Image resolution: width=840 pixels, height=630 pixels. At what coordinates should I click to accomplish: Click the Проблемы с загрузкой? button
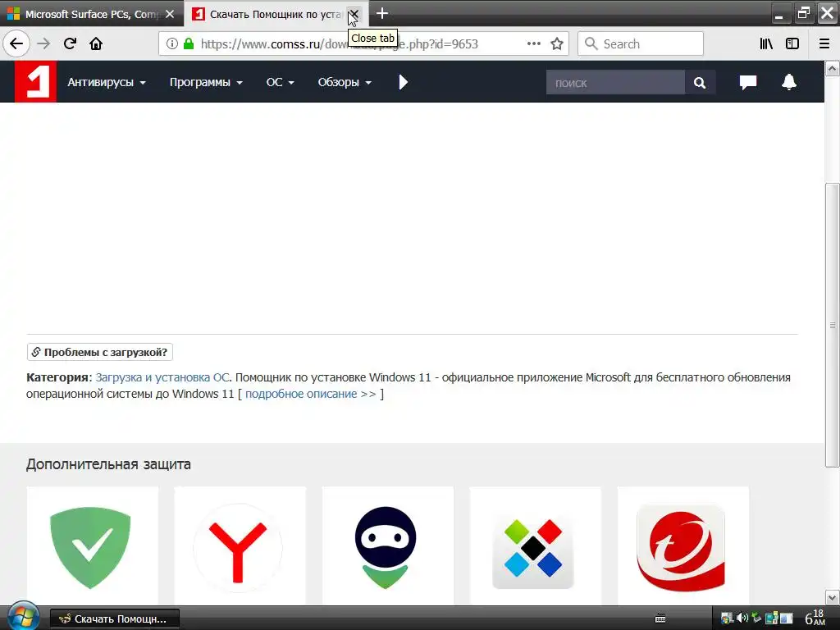(99, 352)
